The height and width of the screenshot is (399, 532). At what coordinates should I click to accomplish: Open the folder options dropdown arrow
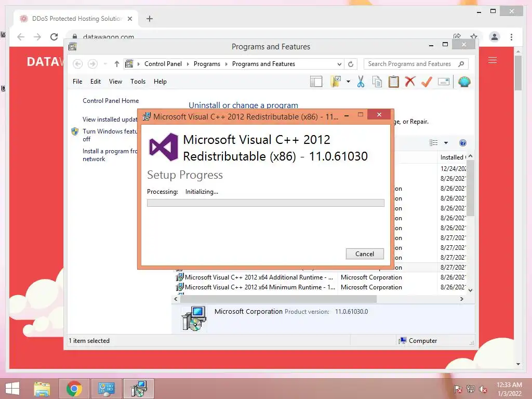coord(348,82)
